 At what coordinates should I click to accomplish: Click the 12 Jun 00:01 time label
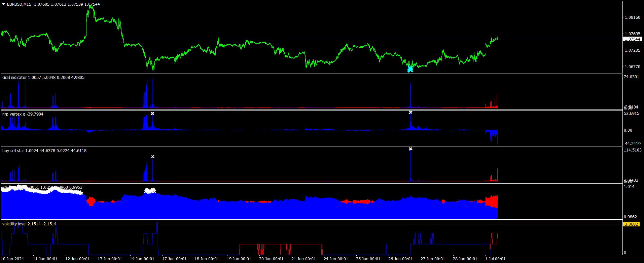(x=77, y=259)
